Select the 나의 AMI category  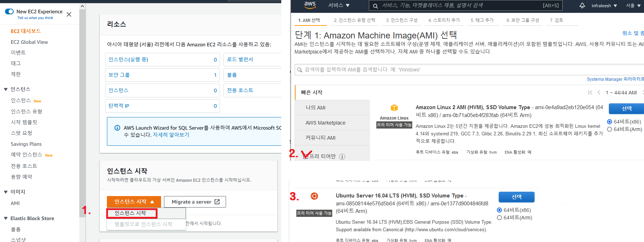(x=332, y=108)
